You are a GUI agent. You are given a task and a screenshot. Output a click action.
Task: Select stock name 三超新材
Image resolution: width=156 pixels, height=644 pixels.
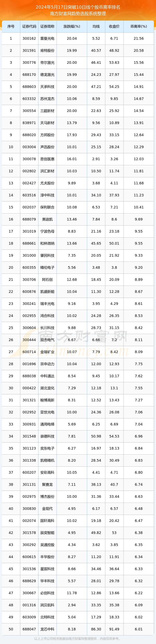click(47, 111)
